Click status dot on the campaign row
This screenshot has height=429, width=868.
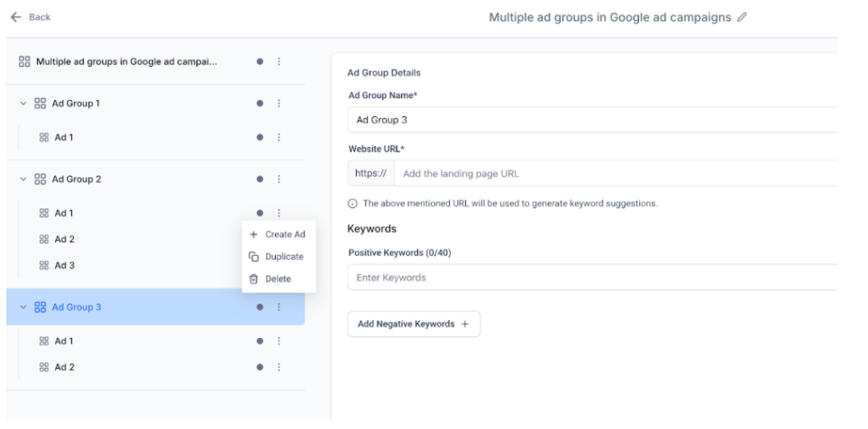pos(260,62)
